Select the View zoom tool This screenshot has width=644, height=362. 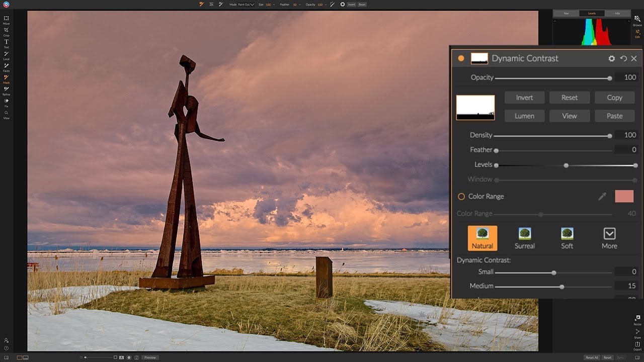click(x=6, y=115)
